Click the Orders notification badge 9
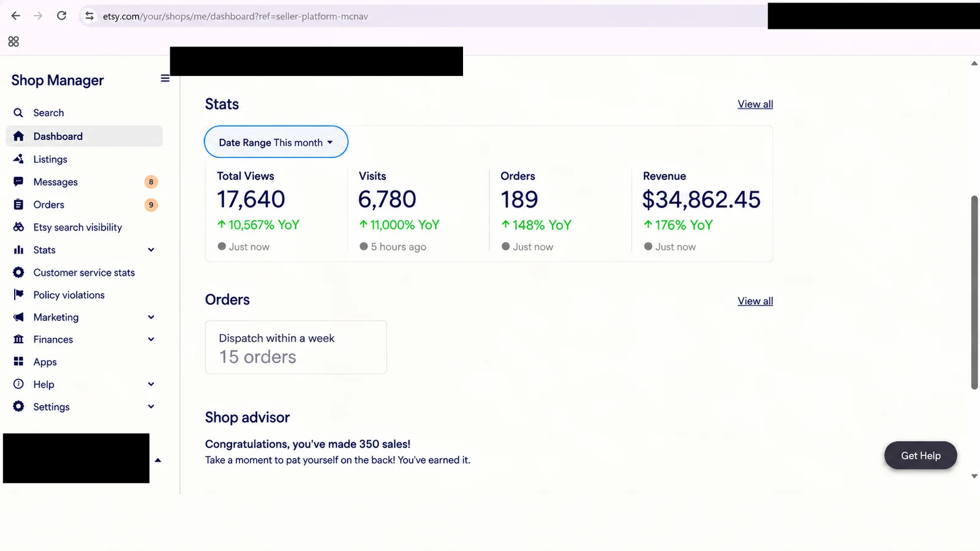The height and width of the screenshot is (551, 980). click(151, 205)
